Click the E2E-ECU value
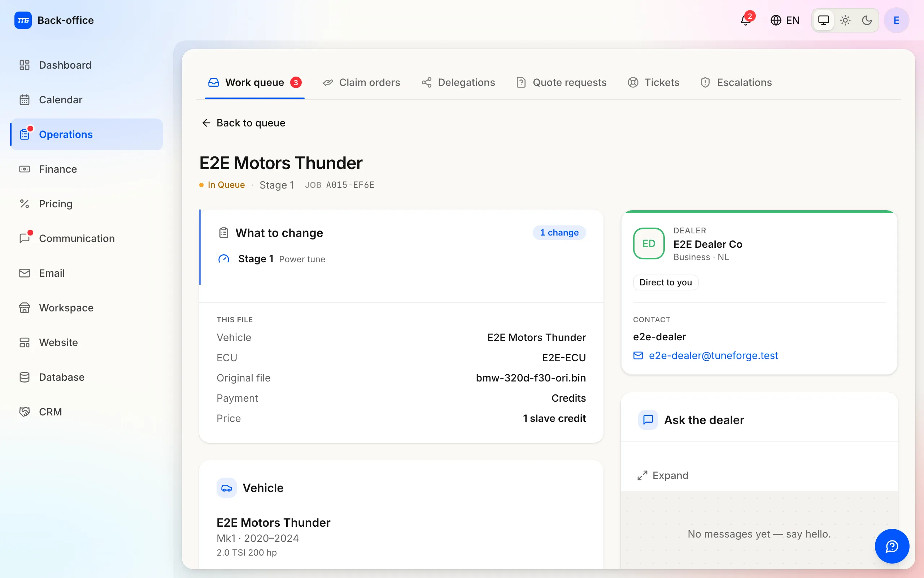Screen dimensions: 924x578 point(564,358)
